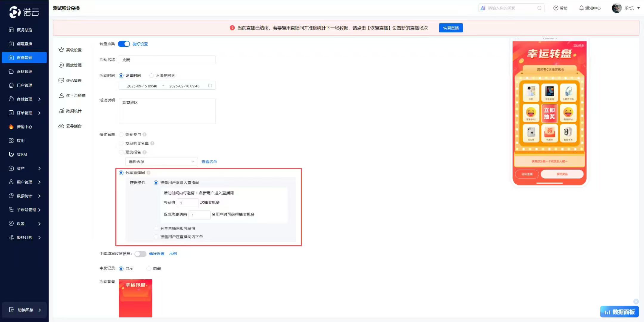Open the 选择表单 dropdown

161,162
